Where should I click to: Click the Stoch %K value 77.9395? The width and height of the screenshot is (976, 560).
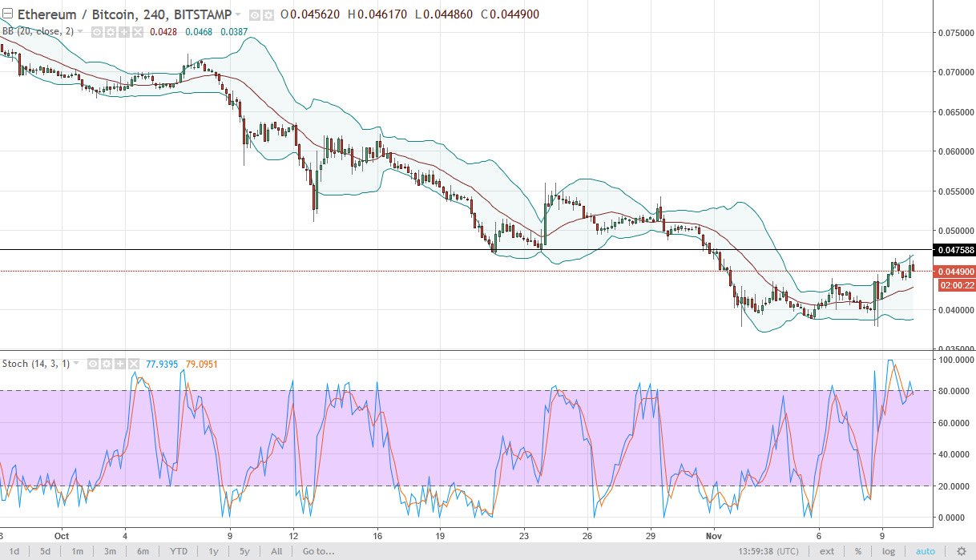pos(162,364)
